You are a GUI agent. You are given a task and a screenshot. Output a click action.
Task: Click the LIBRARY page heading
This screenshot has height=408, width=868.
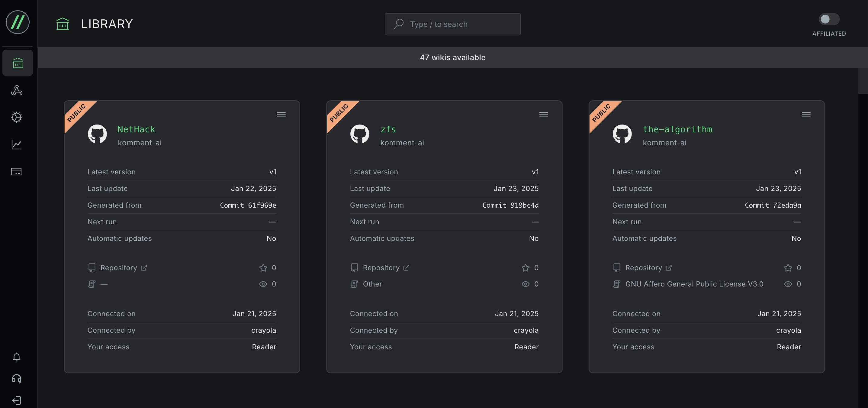coord(107,24)
